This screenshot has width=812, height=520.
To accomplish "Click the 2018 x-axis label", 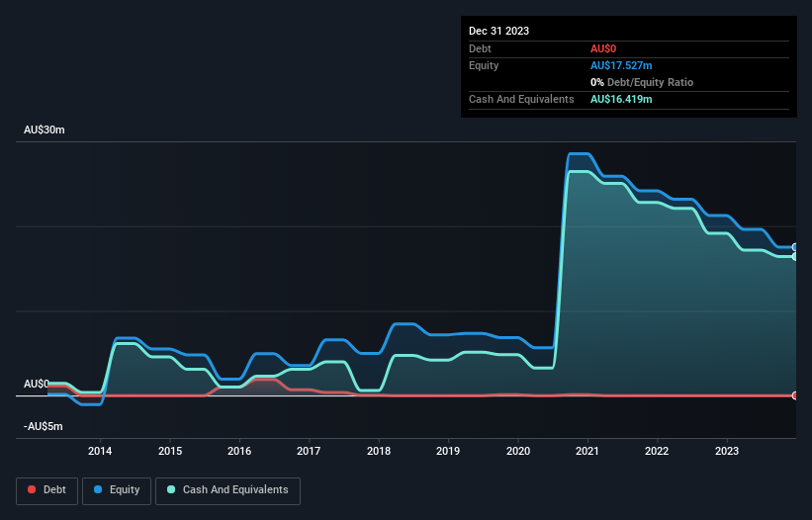I will [x=379, y=451].
